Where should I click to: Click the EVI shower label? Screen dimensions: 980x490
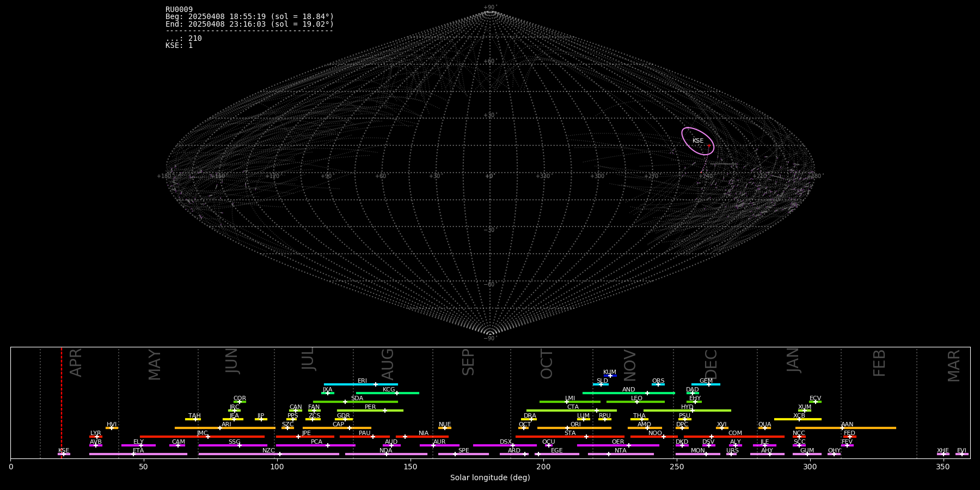point(961,451)
